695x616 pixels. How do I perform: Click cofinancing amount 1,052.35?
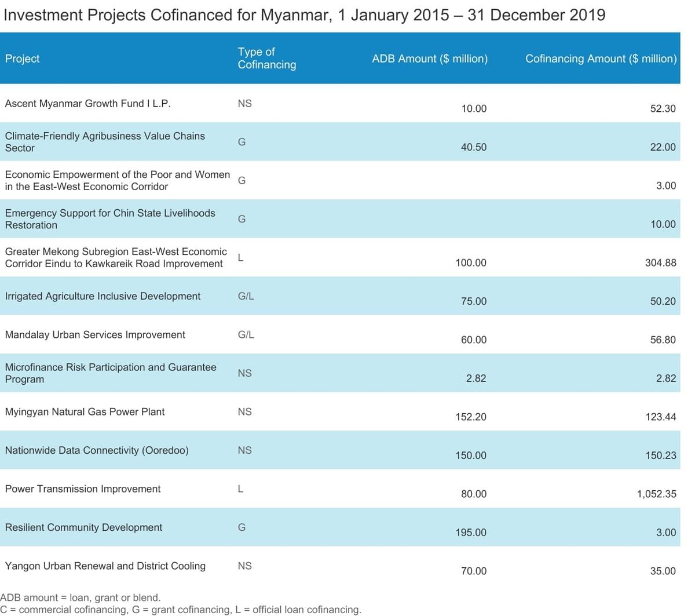coord(656,494)
